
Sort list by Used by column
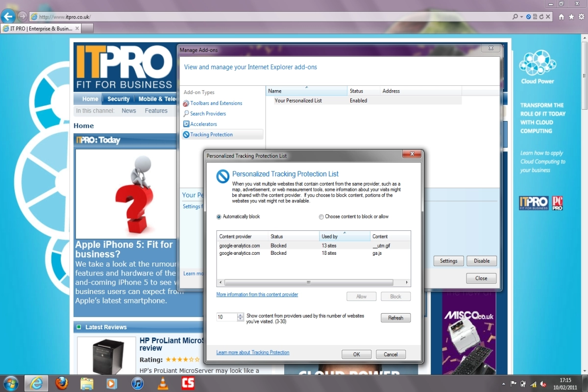pos(344,237)
